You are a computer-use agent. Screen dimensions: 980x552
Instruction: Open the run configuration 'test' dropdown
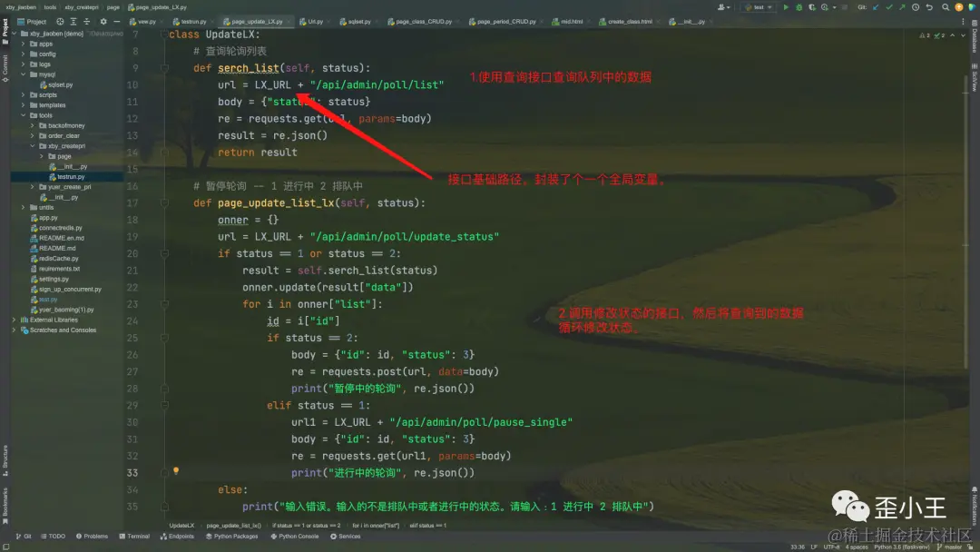(758, 7)
